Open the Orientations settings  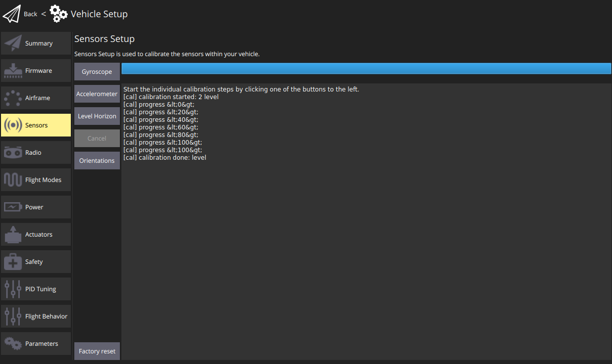pyautogui.click(x=97, y=161)
